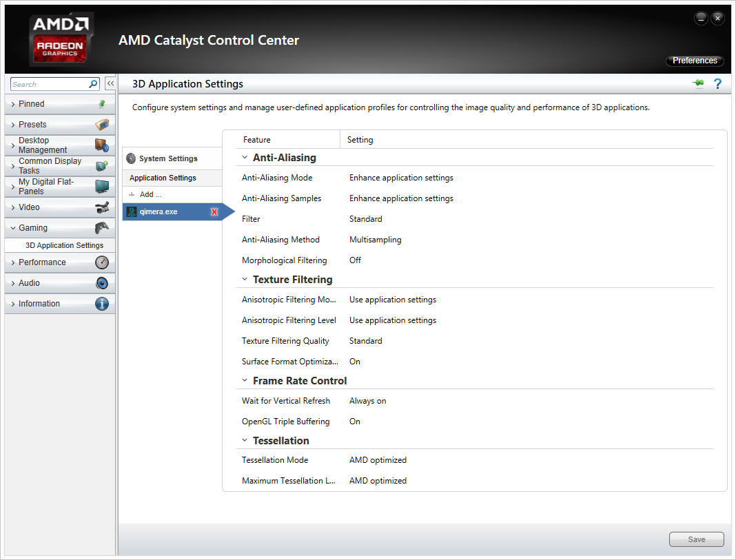This screenshot has width=736, height=560.
Task: Click in the Search input field
Action: [x=50, y=84]
